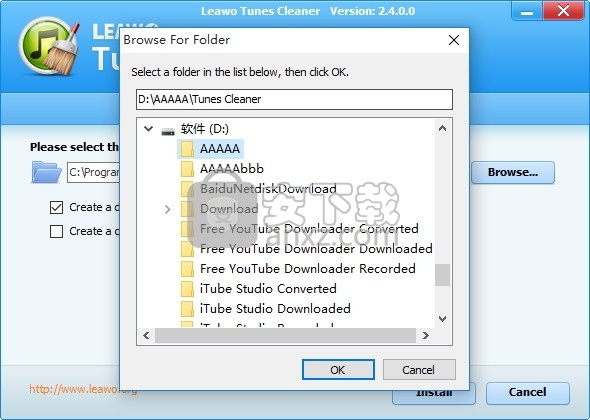
Task: Click the AAAAAbbb folder icon
Action: click(x=187, y=169)
